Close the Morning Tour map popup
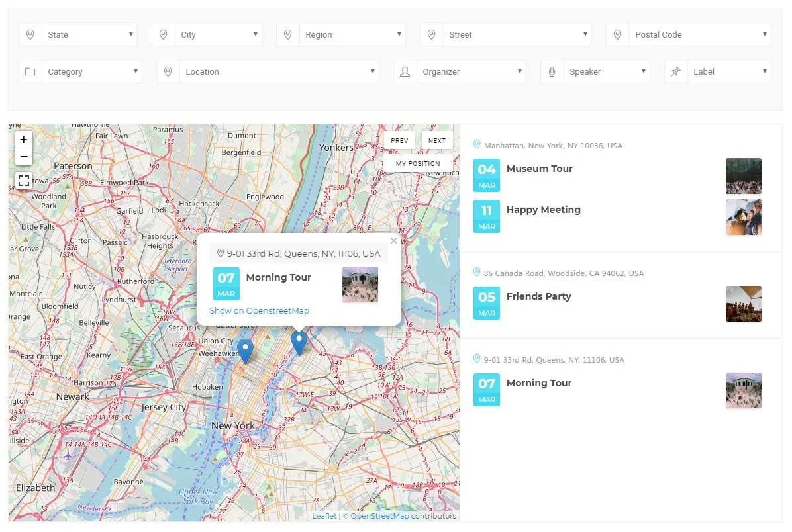792x532 pixels. point(393,241)
